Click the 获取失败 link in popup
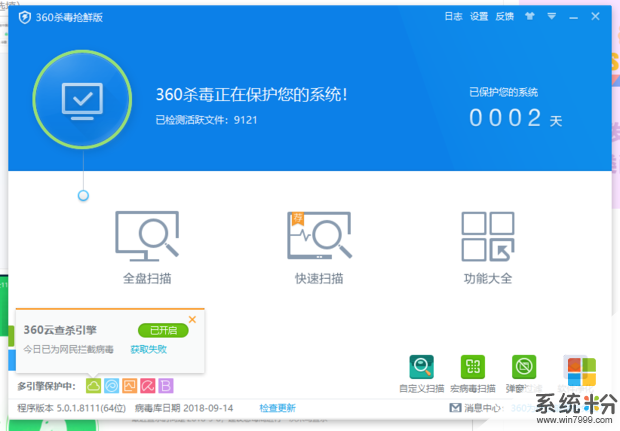 click(149, 349)
